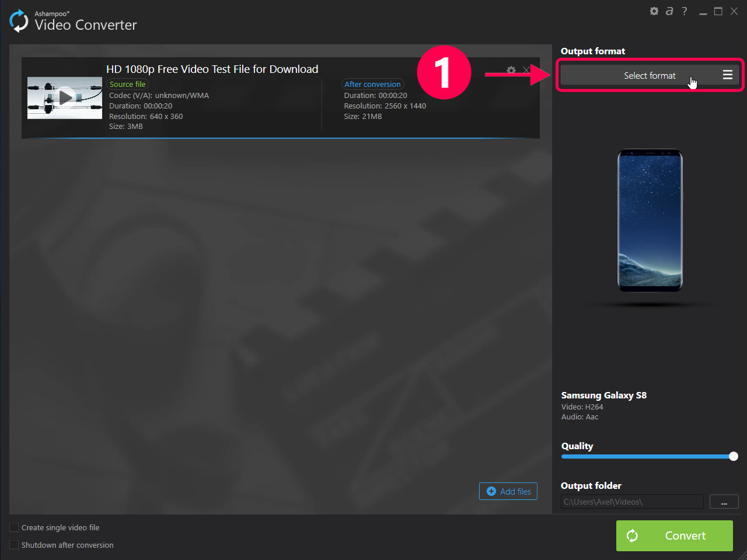Image resolution: width=747 pixels, height=560 pixels.
Task: Click the Ashampoo 'a' icon
Action: tap(669, 11)
